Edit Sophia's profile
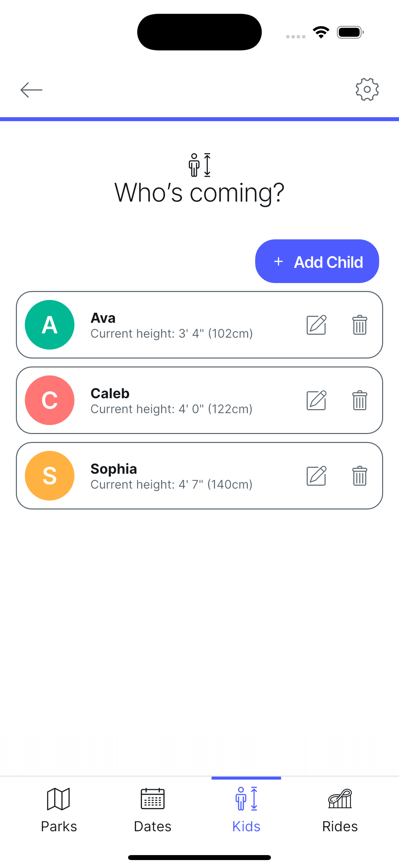399x868 pixels. 316,476
